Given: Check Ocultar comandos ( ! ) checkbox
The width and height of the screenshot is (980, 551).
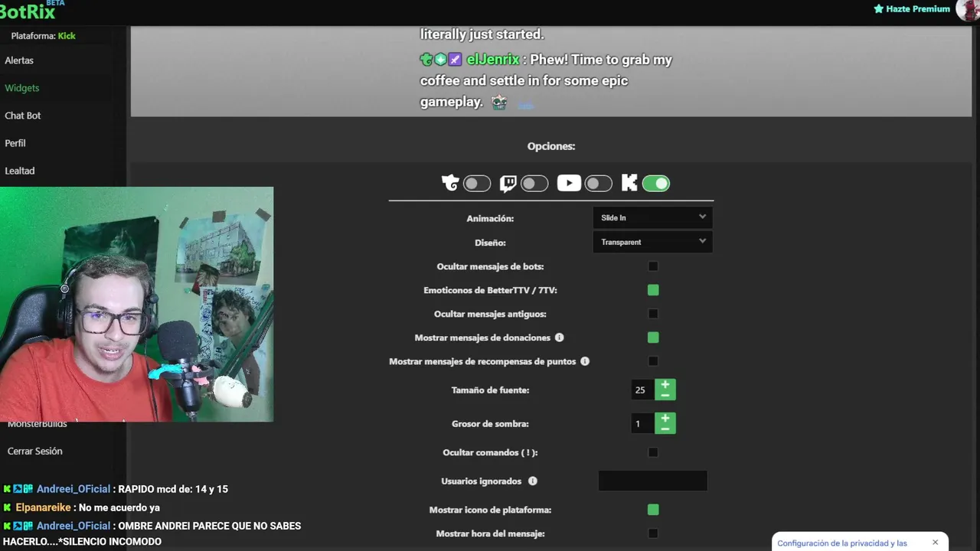Looking at the screenshot, I should coord(653,452).
